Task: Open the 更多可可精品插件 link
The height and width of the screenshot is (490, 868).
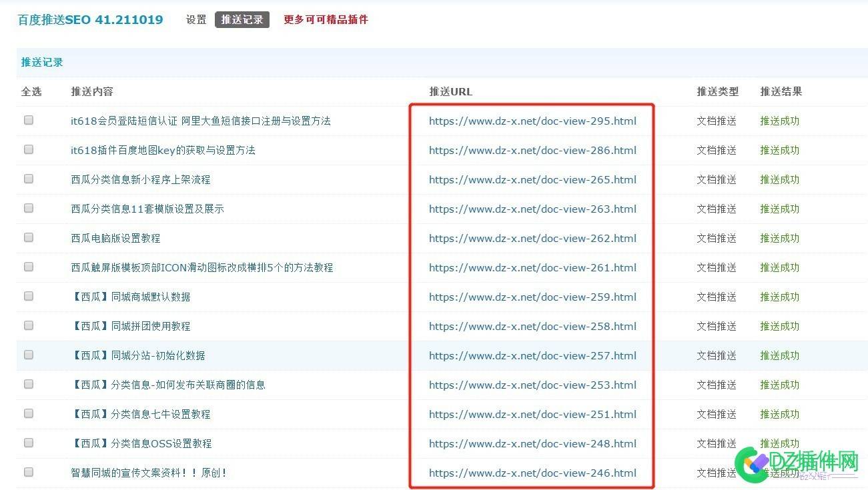Action: click(x=326, y=20)
